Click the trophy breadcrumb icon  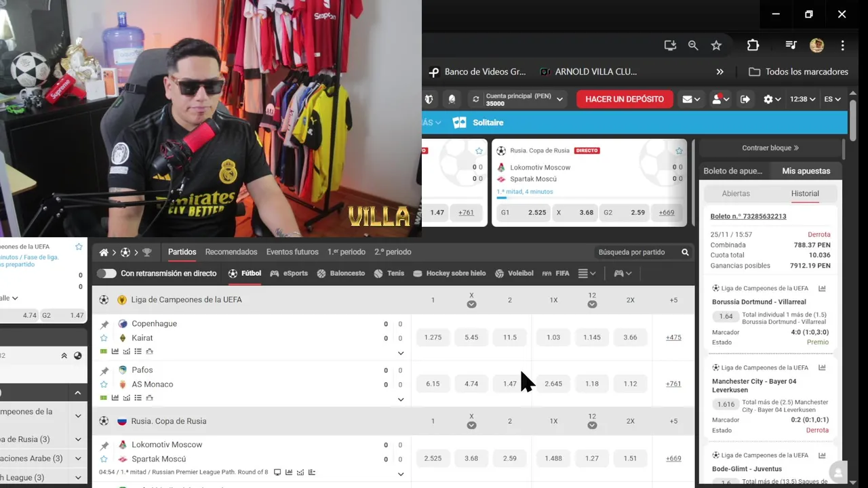click(x=146, y=252)
